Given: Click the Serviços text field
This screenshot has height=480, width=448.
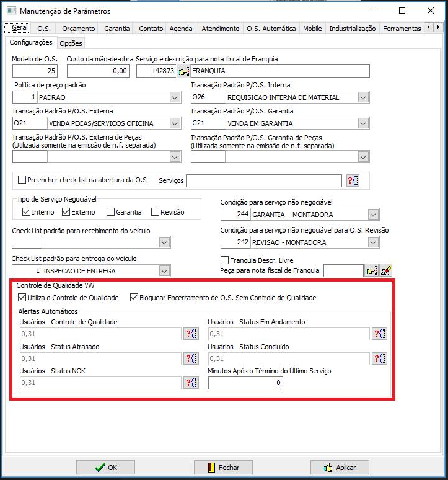Looking at the screenshot, I should tap(264, 180).
